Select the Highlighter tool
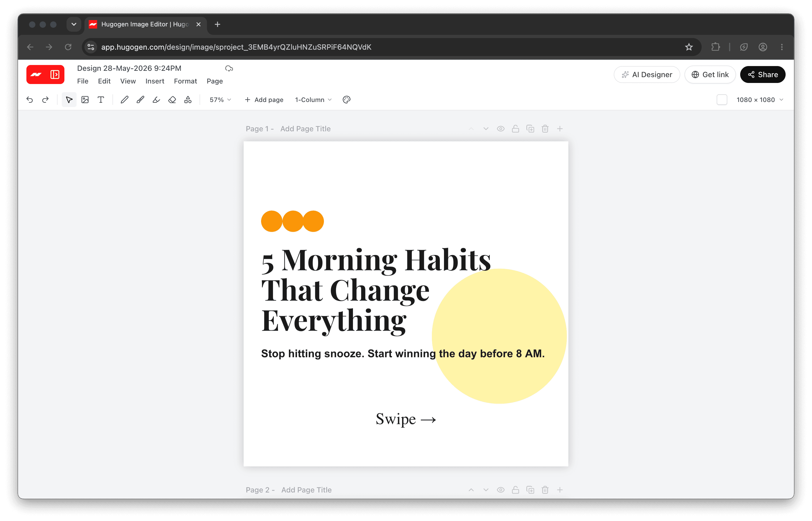This screenshot has height=521, width=812. click(156, 100)
